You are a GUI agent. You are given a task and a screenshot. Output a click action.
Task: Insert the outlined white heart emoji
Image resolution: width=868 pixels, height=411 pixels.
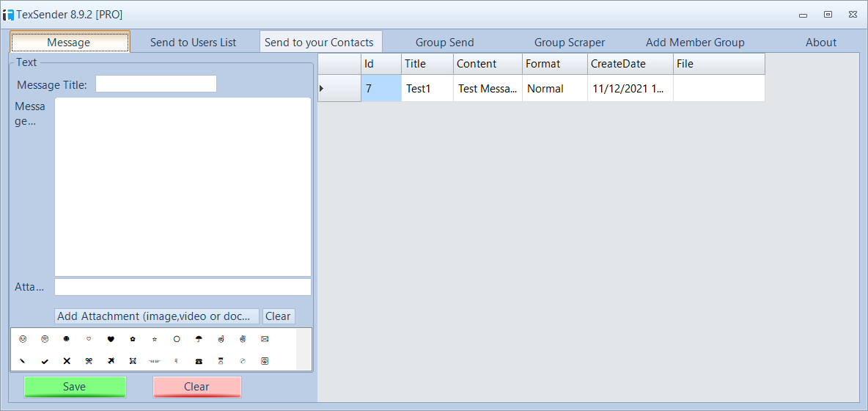89,338
